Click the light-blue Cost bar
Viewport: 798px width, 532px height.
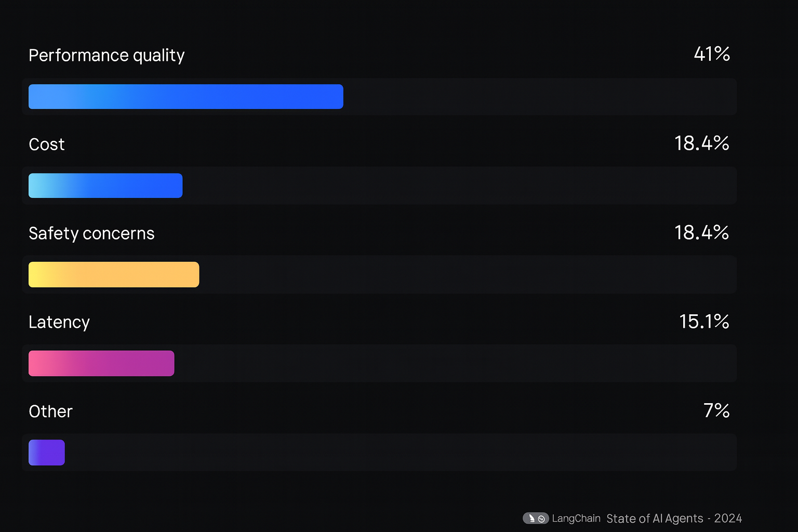click(x=105, y=185)
